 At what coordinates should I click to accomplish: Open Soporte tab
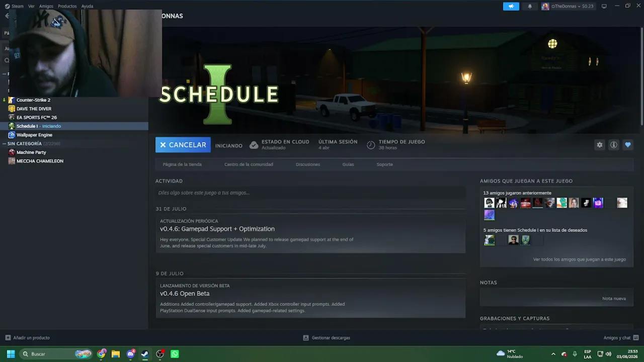point(384,164)
